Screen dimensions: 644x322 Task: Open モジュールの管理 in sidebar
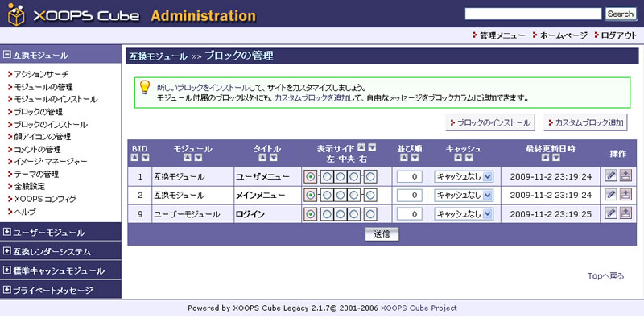[x=43, y=87]
